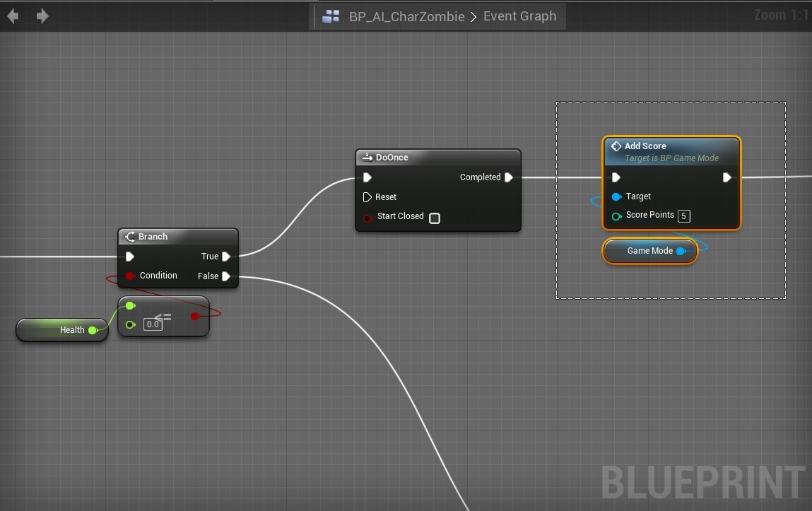
Task: Select the Add Score node header
Action: (645, 146)
